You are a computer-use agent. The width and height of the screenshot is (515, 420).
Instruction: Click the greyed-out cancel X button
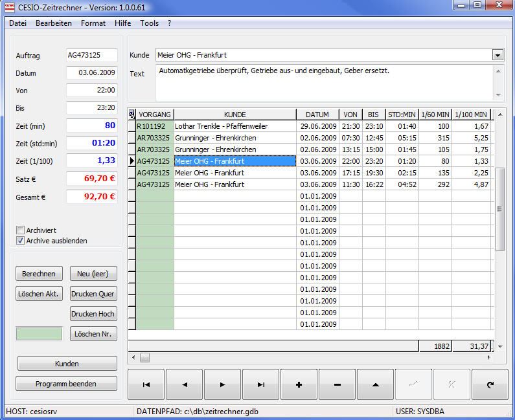(x=452, y=384)
